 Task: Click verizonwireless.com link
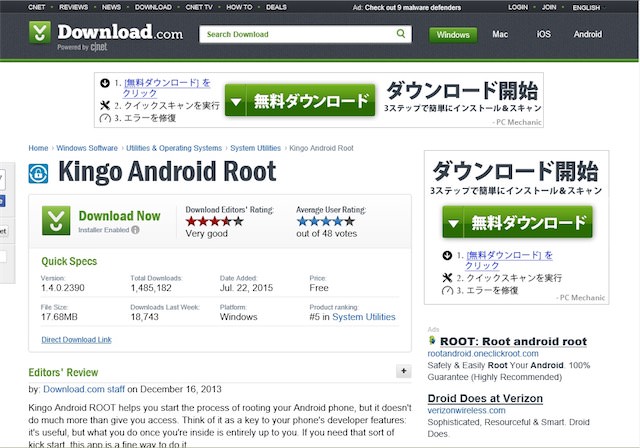click(467, 410)
